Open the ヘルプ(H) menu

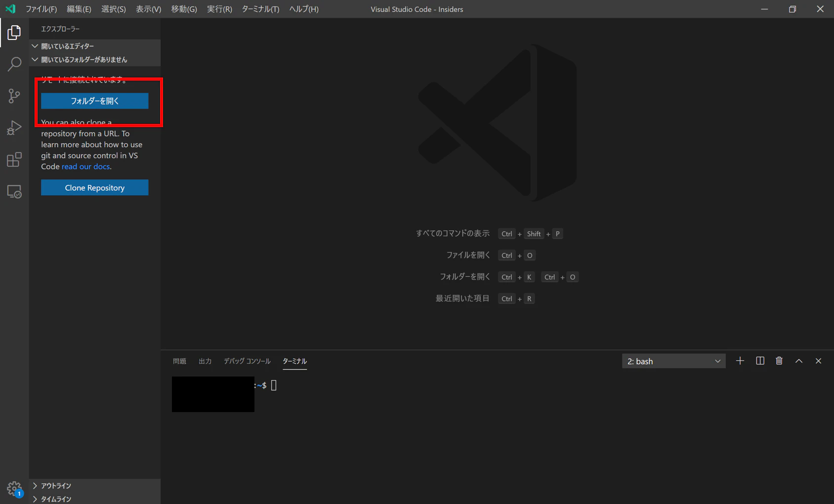coord(304,9)
